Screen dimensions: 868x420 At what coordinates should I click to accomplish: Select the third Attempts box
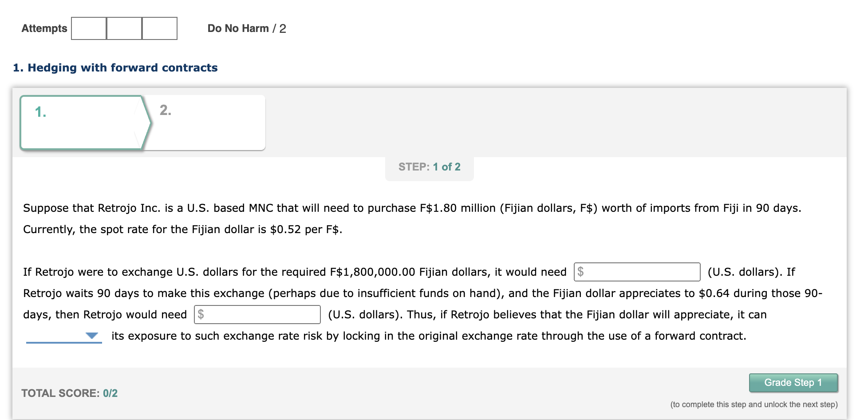[x=159, y=28]
